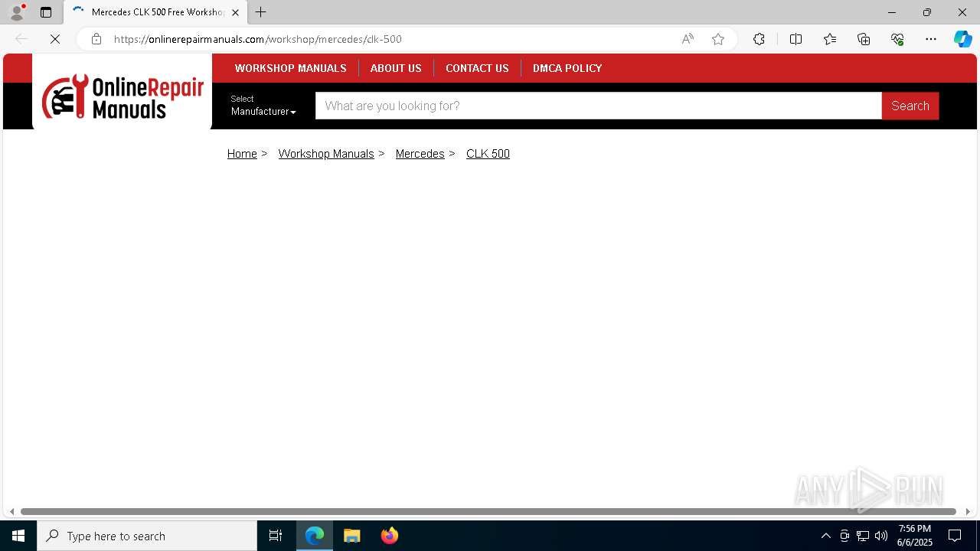The width and height of the screenshot is (980, 551).
Task: Click the taskbar search box
Action: click(x=147, y=536)
